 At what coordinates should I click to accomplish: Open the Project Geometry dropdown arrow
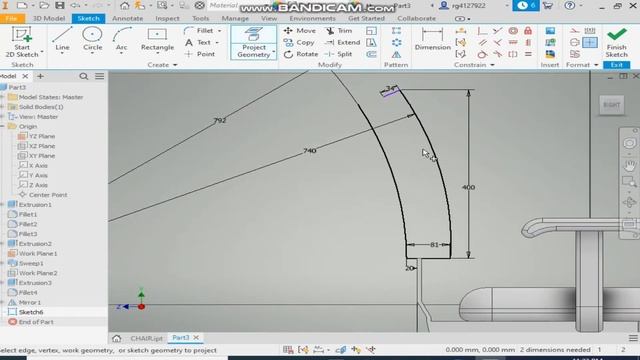273,52
